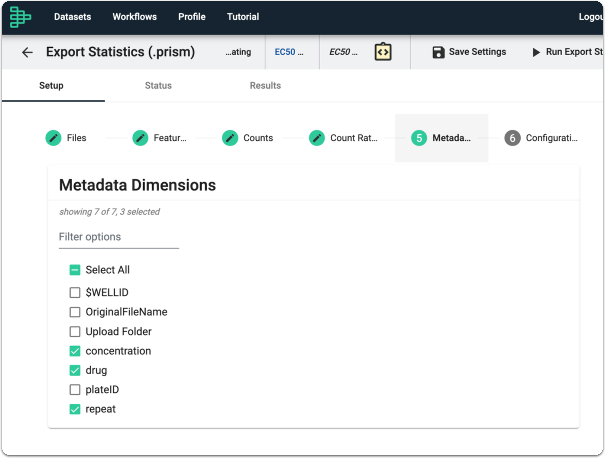Image resolution: width=605 pixels, height=458 pixels.
Task: Open the Workflows menu
Action: pos(135,17)
